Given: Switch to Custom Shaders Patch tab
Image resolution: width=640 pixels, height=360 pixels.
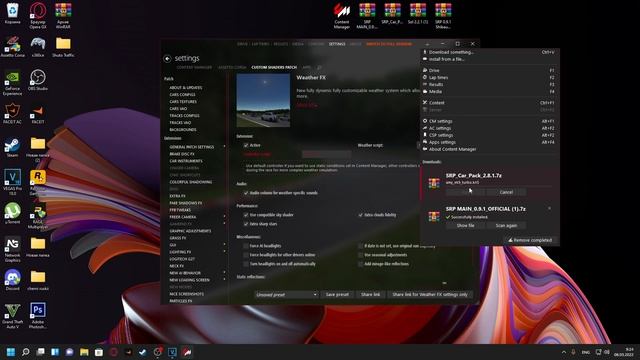Looking at the screenshot, I should point(274,67).
